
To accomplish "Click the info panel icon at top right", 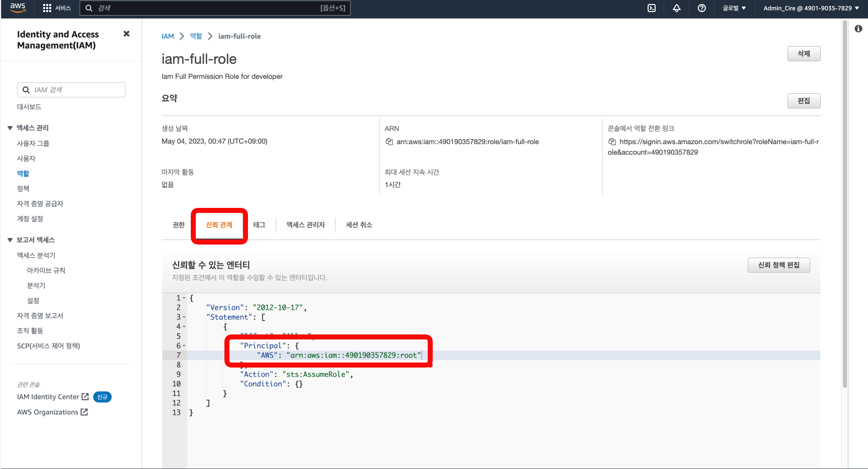I will click(x=858, y=29).
